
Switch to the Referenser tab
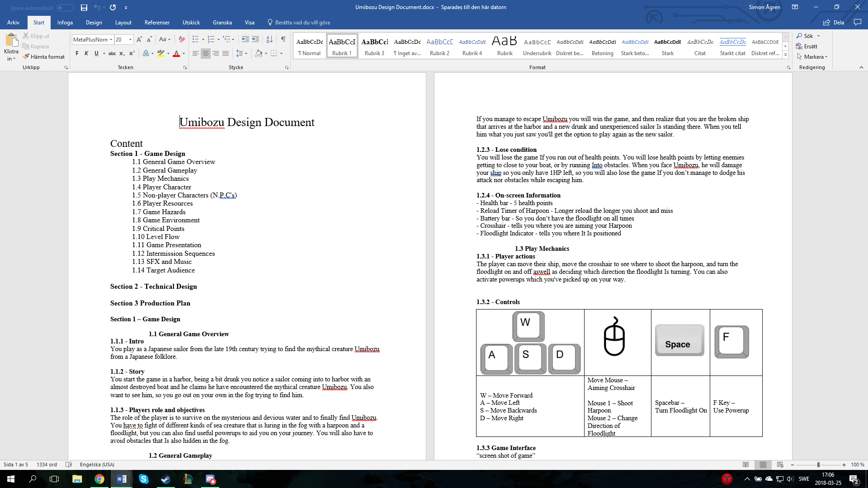157,22
